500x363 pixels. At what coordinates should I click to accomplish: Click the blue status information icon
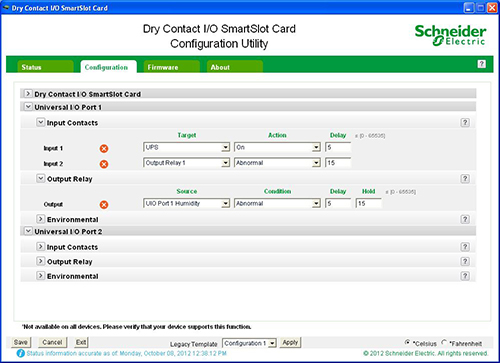(x=20, y=353)
